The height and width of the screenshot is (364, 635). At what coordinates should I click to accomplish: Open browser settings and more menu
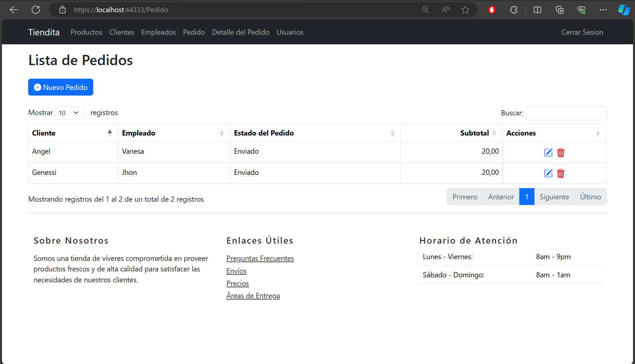click(x=603, y=10)
